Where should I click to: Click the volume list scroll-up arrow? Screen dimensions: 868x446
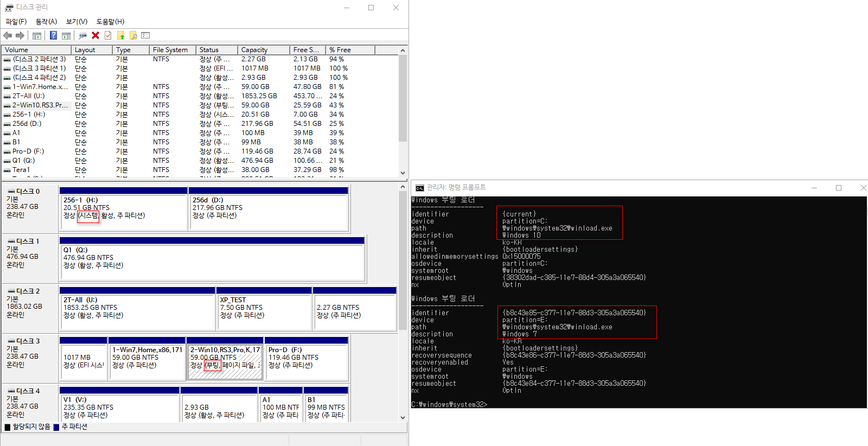tap(403, 50)
